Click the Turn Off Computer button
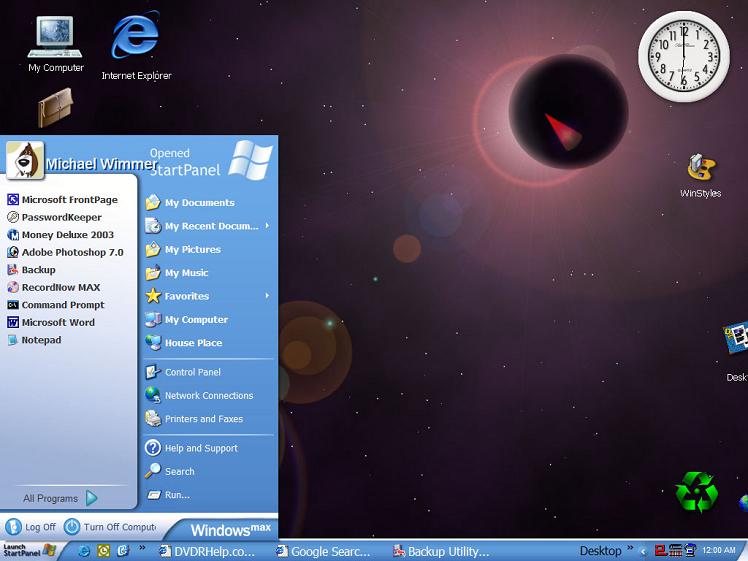This screenshot has height=561, width=748. [110, 527]
